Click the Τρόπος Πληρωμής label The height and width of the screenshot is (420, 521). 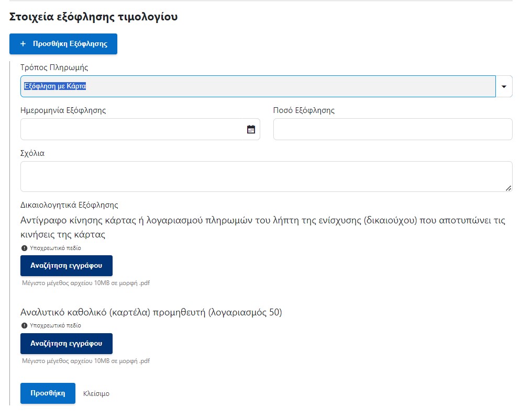[x=54, y=67]
